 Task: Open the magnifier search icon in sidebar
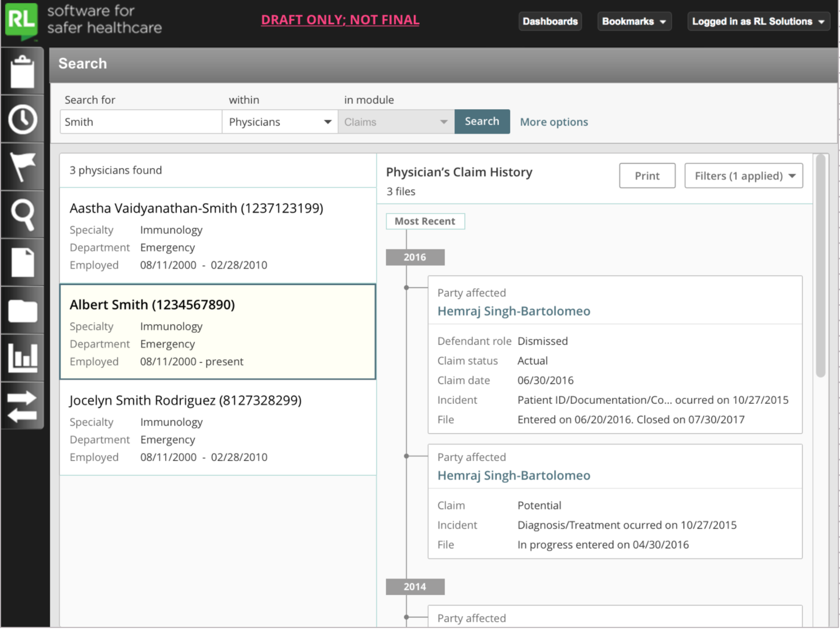[22, 215]
